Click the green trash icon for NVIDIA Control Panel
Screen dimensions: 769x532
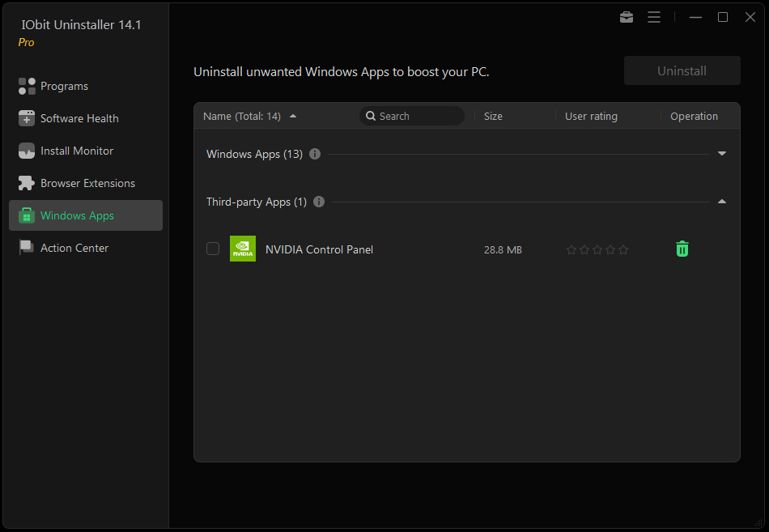click(x=682, y=249)
